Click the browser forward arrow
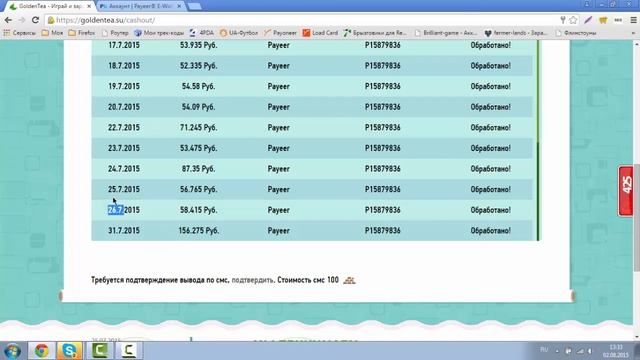640x360 pixels. click(x=22, y=20)
